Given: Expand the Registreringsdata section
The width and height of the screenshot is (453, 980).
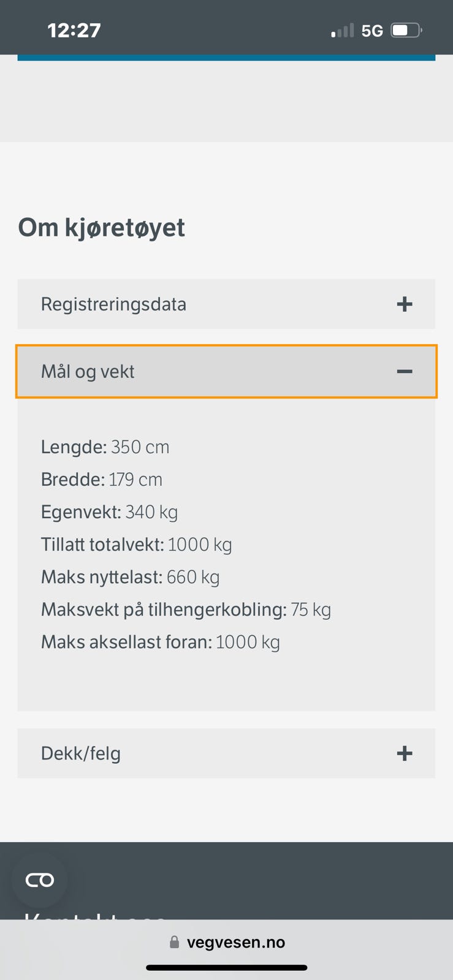Looking at the screenshot, I should (113, 304).
